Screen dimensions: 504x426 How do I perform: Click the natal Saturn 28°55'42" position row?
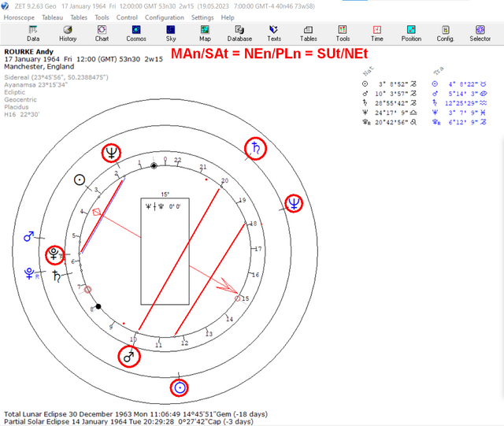pyautogui.click(x=389, y=103)
